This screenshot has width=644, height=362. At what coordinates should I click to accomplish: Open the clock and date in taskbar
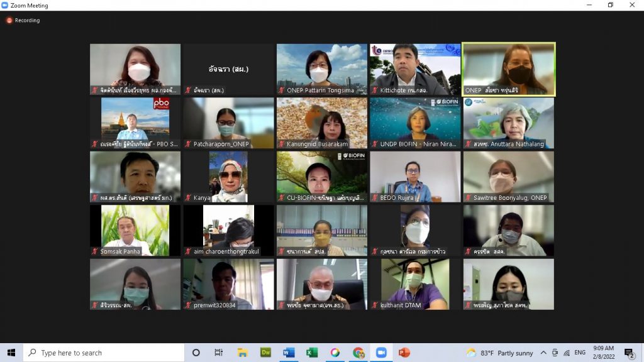point(602,353)
